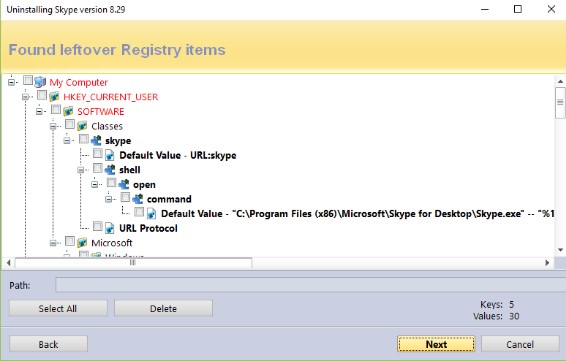566x361 pixels.
Task: Tick the URL Protocol checkbox
Action: [x=98, y=226]
